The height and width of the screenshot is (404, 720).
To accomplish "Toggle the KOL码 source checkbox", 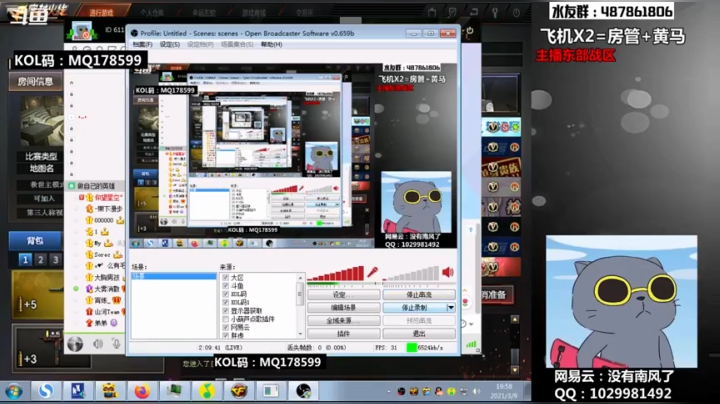I will [225, 294].
